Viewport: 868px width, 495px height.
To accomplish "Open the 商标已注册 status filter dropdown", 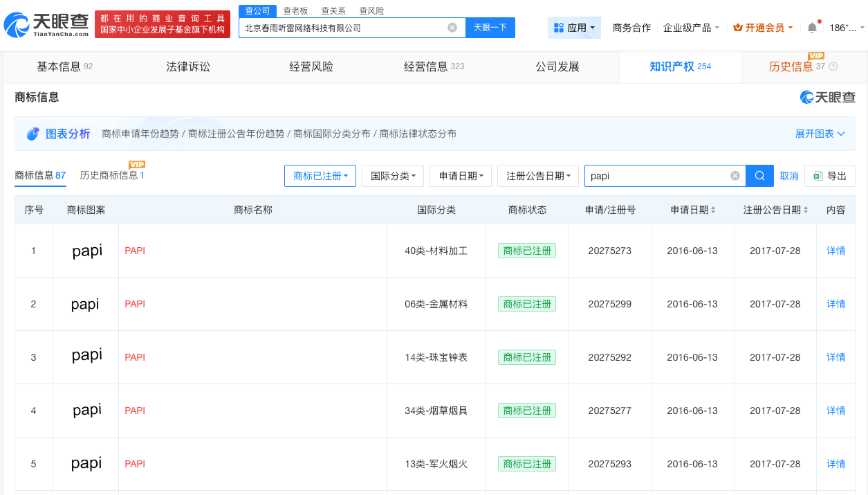I will [320, 175].
